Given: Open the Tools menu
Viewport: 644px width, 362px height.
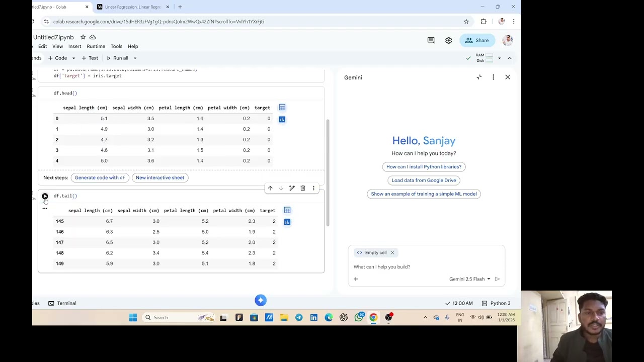Looking at the screenshot, I should pyautogui.click(x=116, y=46).
